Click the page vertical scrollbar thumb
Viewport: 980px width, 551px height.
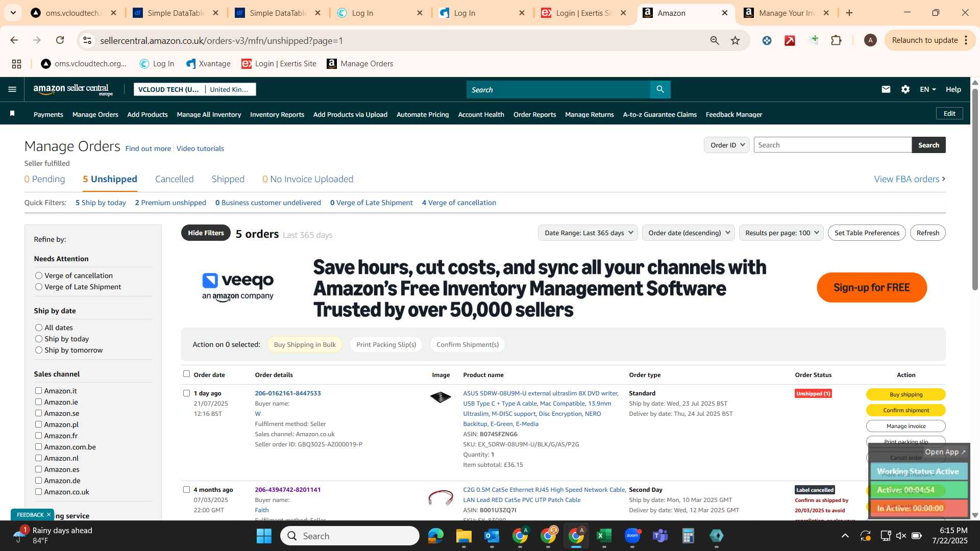coord(975,189)
